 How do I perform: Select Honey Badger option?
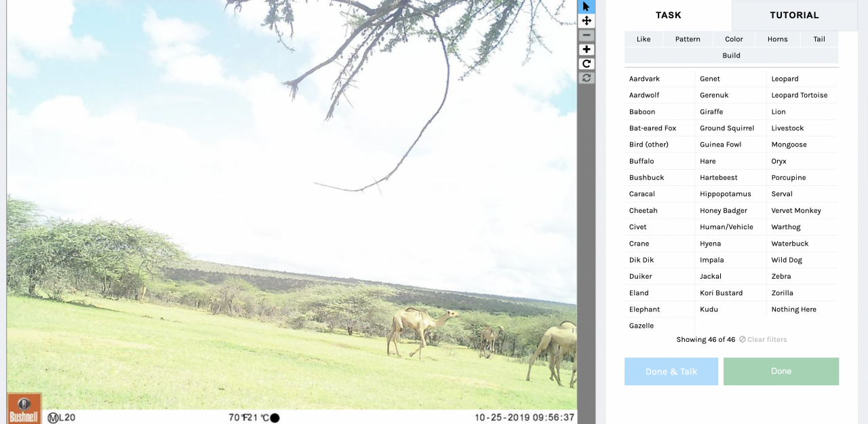[731, 211]
